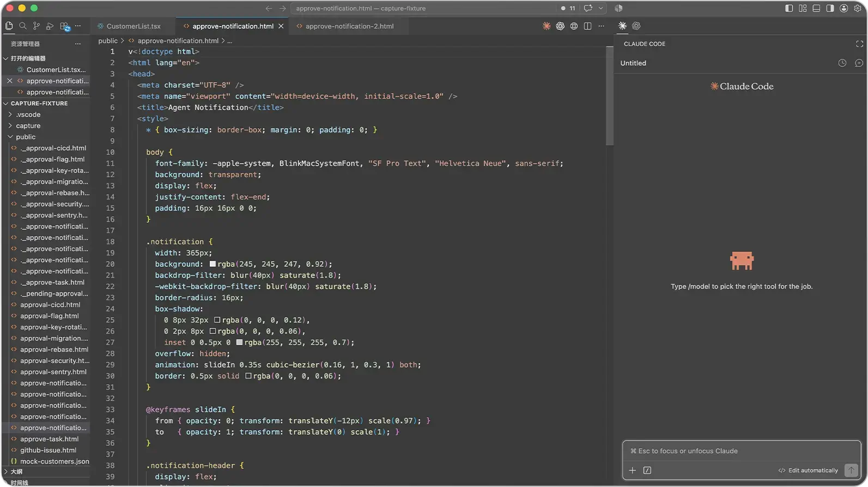The width and height of the screenshot is (868, 487).
Task: Switch to the CustomerList.tsx tab
Action: [133, 26]
